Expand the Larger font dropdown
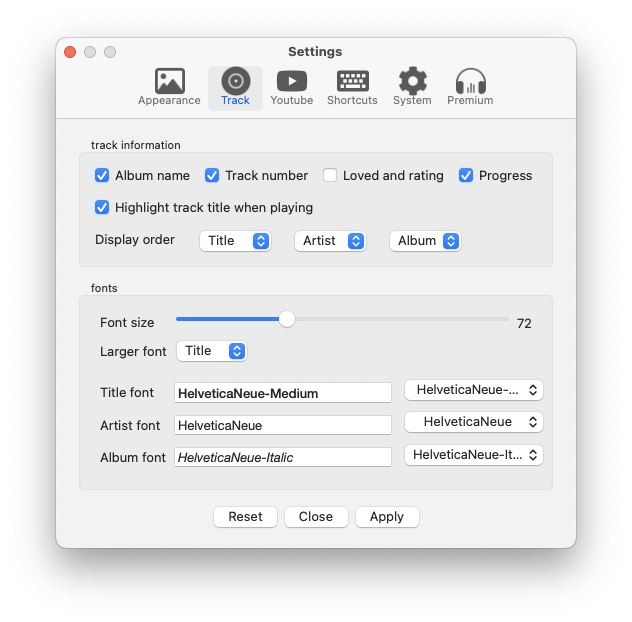Viewport: 632px width, 622px height. coord(212,351)
